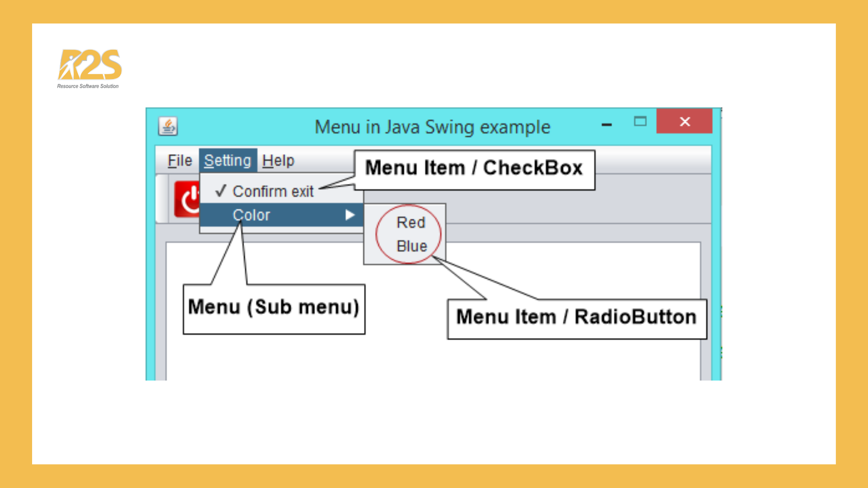Image resolution: width=868 pixels, height=488 pixels.
Task: Click the window title bar text
Action: [433, 127]
